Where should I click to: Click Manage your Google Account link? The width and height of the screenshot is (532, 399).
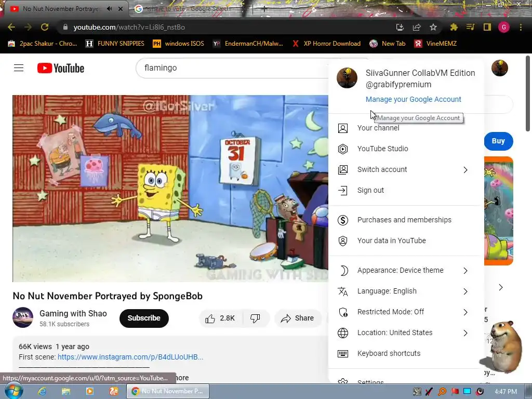click(x=413, y=99)
